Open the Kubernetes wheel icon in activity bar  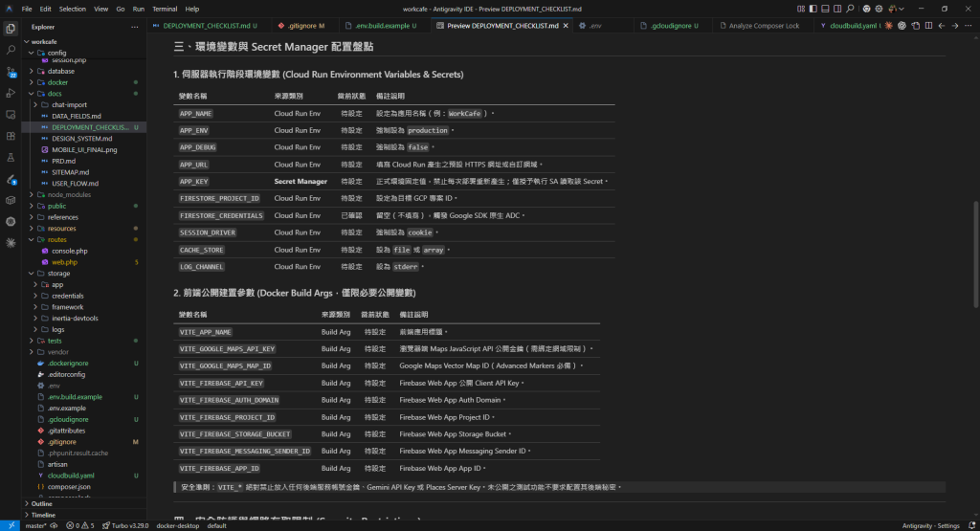11,222
